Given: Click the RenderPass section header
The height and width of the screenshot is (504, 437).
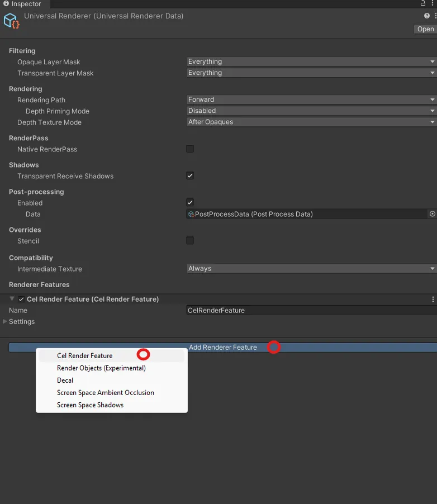Looking at the screenshot, I should click(x=28, y=138).
